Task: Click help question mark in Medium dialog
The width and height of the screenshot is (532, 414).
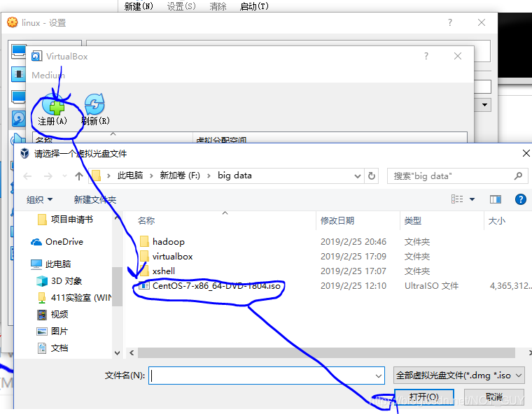Action: [x=426, y=56]
